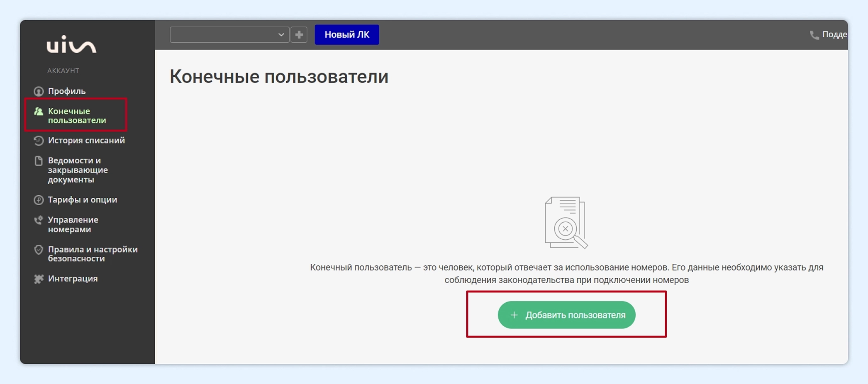The height and width of the screenshot is (384, 868).
Task: Click the Тарифы и опции icon
Action: [x=39, y=200]
